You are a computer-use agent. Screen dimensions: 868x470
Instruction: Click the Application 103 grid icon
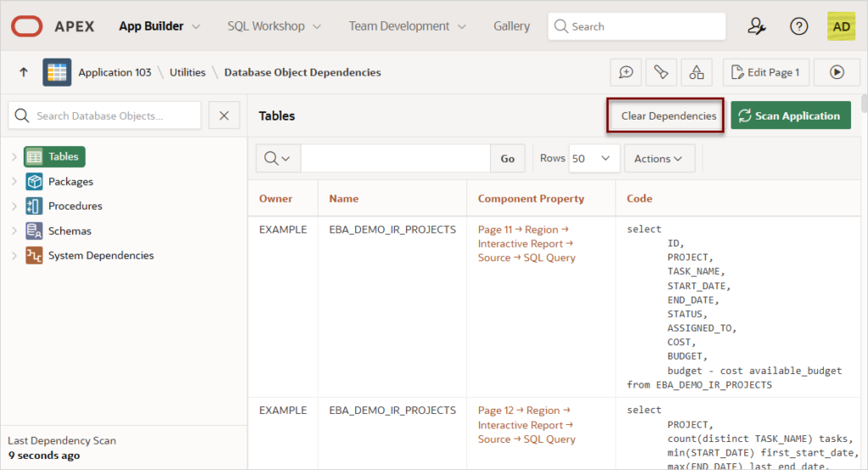click(57, 73)
